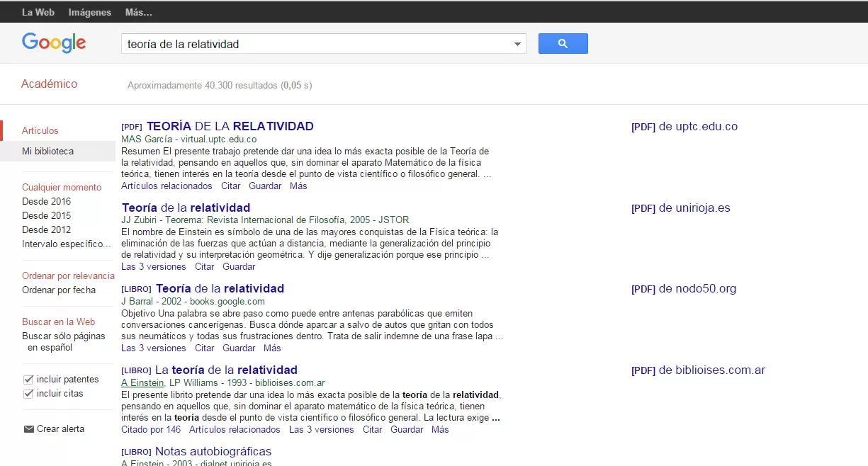Click Guardar under JJ Zubiri result
This screenshot has width=868, height=466.
tap(239, 267)
